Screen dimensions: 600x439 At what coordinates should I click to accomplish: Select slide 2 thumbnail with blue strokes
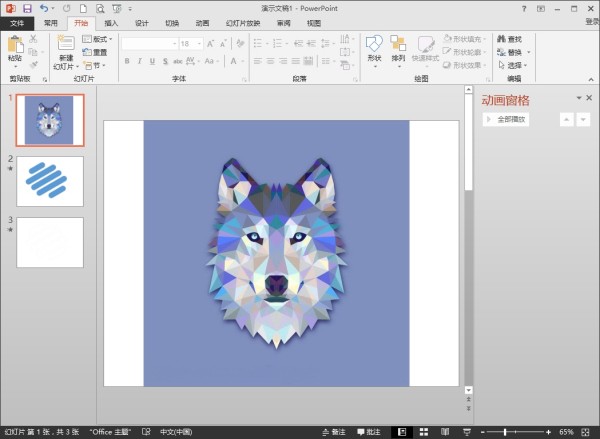(x=50, y=181)
